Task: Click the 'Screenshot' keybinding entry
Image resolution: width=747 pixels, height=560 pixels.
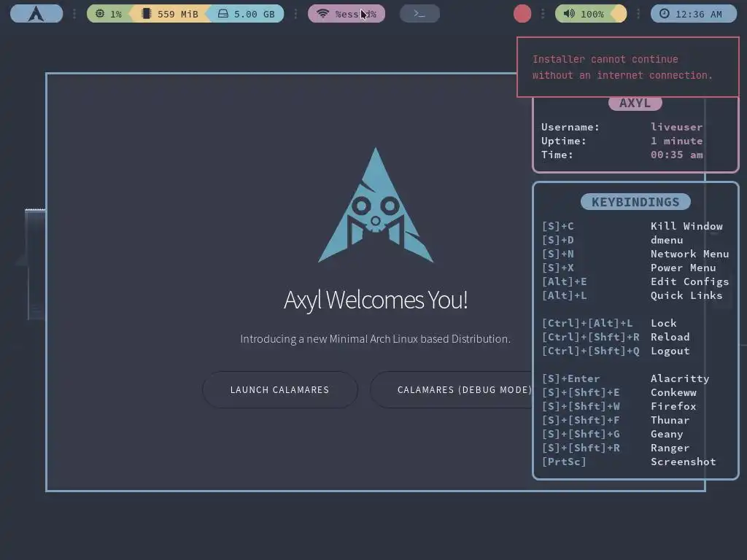Action: click(683, 462)
